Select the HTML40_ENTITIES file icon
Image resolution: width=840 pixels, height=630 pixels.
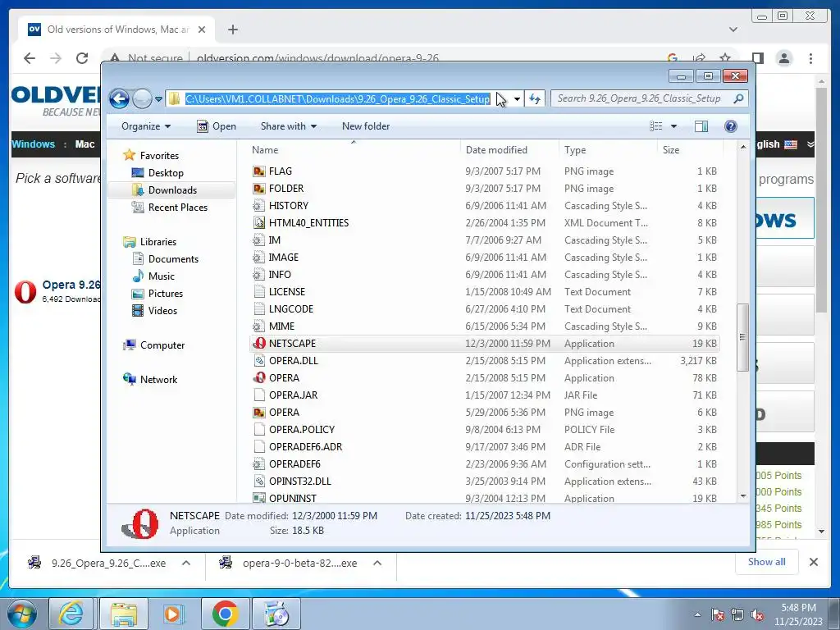pos(258,223)
